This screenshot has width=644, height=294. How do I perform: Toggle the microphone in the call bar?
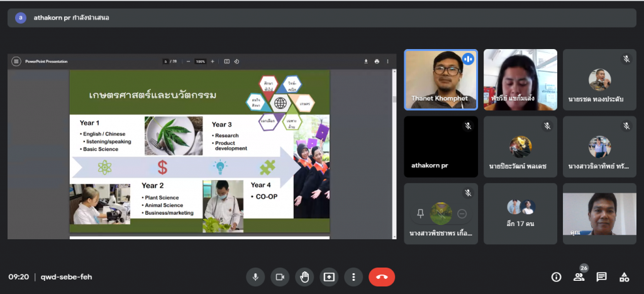[255, 276]
